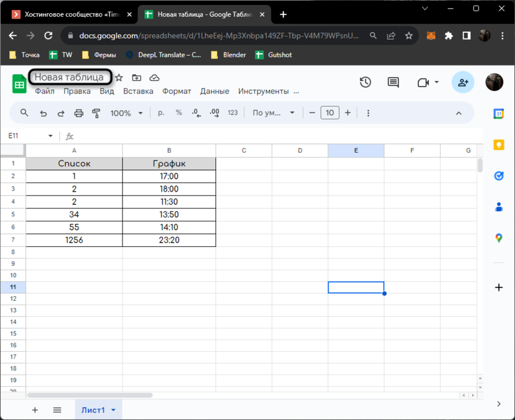Open the Лист1 sheet tab menu arrow
This screenshot has width=515, height=420.
113,410
